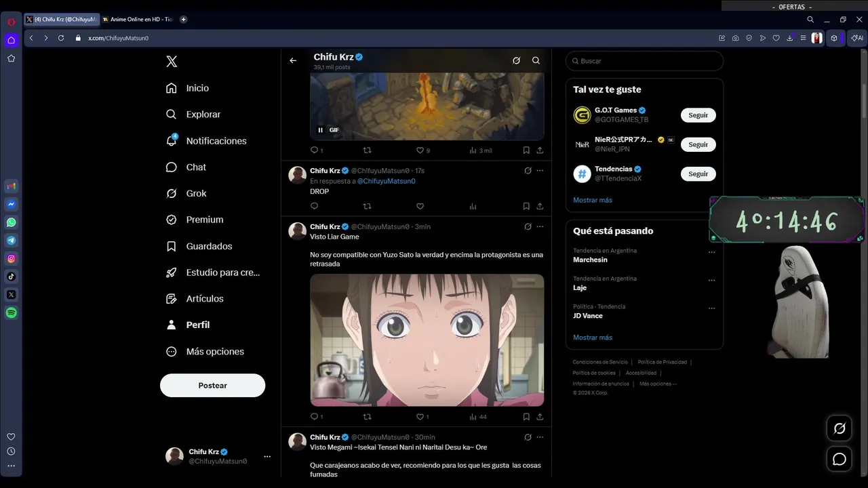Bookmark the Liar Game post

(526, 417)
